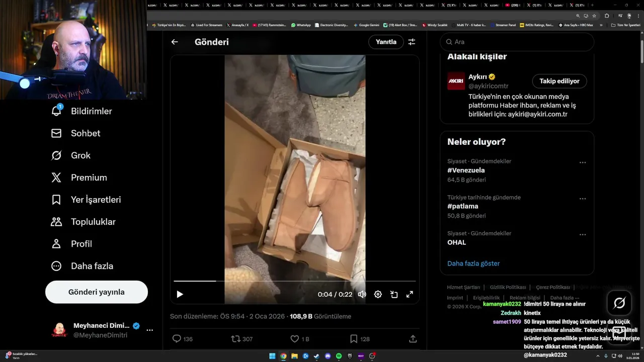644x362 pixels.
Task: Bookmark this page with star icon
Action: [x=594, y=16]
